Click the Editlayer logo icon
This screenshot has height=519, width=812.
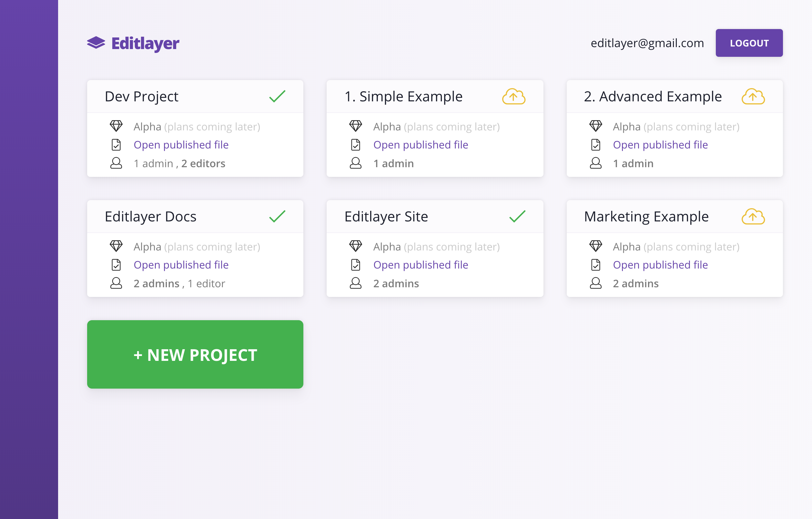point(96,43)
